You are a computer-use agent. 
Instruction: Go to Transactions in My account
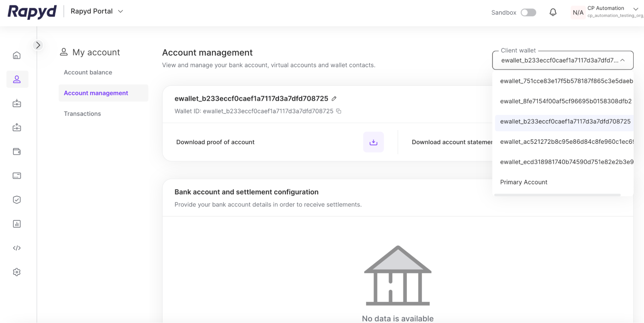(82, 114)
